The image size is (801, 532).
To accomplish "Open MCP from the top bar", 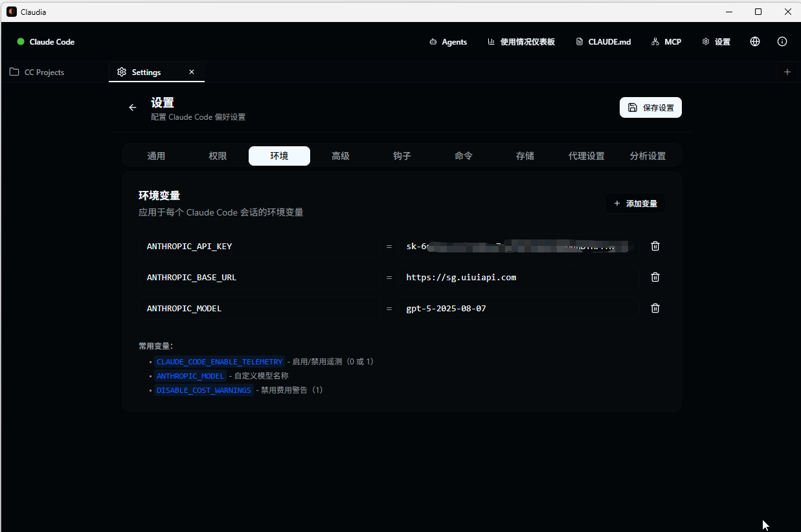I will (x=666, y=41).
